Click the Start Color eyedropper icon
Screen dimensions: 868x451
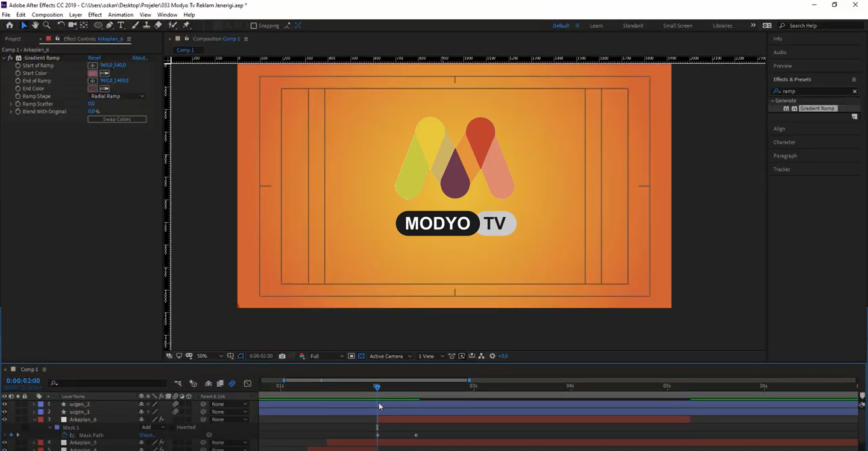point(104,73)
